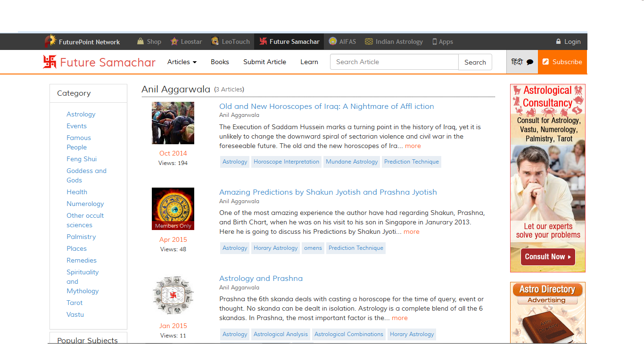Select Horary Astrology tag under Shakun Jyotish article
The height and width of the screenshot is (362, 644).
coord(276,248)
